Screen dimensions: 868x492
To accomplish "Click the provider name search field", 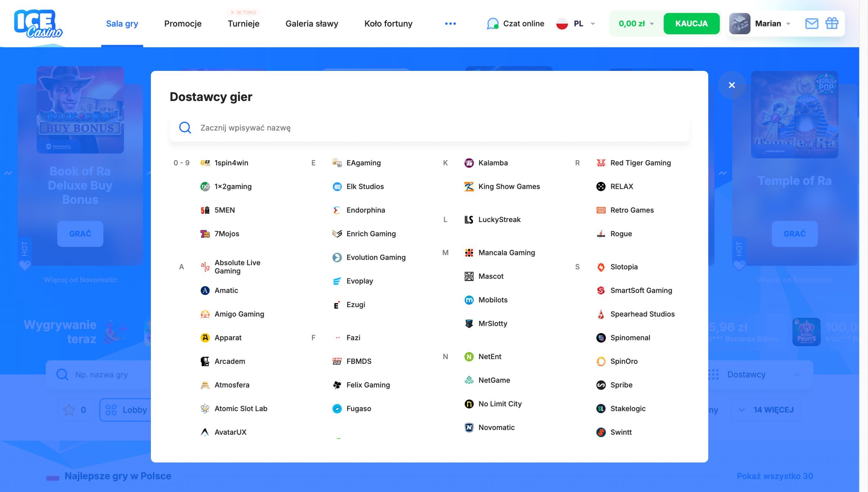I will pyautogui.click(x=407, y=128).
